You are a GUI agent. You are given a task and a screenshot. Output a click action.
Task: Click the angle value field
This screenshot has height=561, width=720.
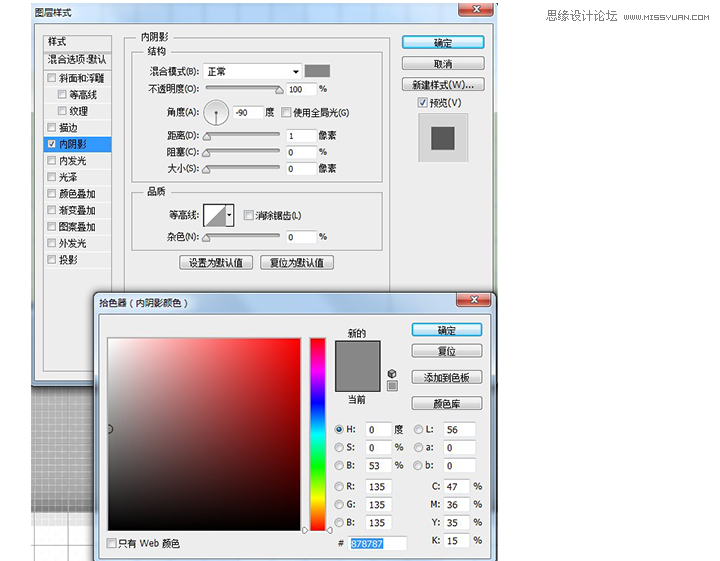tap(248, 112)
